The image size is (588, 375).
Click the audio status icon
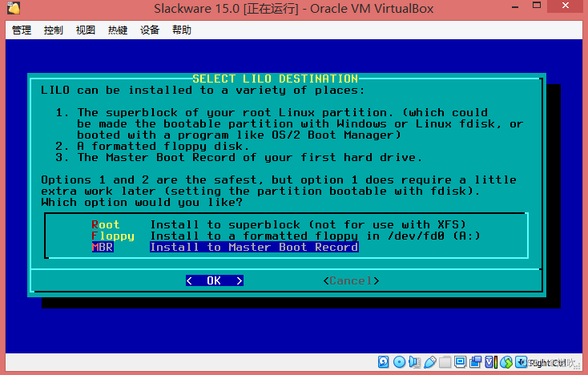(x=414, y=362)
